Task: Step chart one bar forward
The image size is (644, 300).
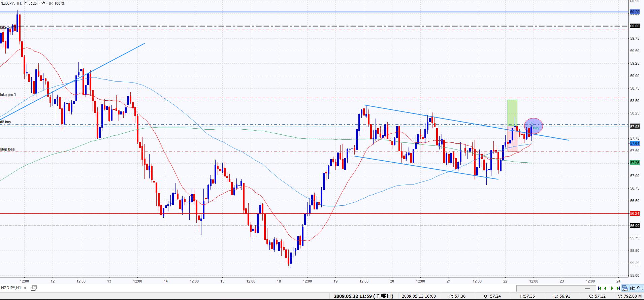Action: pyautogui.click(x=612, y=288)
